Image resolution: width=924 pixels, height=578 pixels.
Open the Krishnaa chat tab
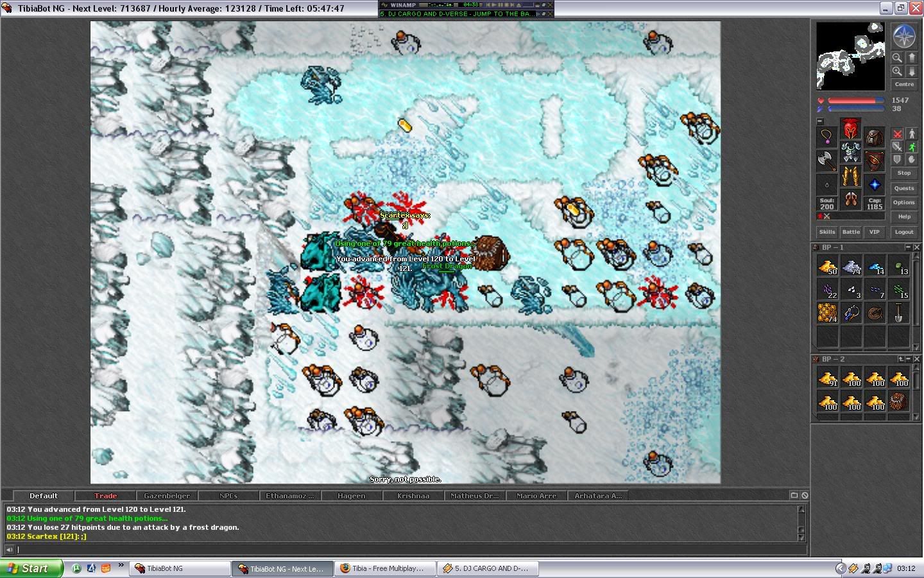[x=413, y=496]
